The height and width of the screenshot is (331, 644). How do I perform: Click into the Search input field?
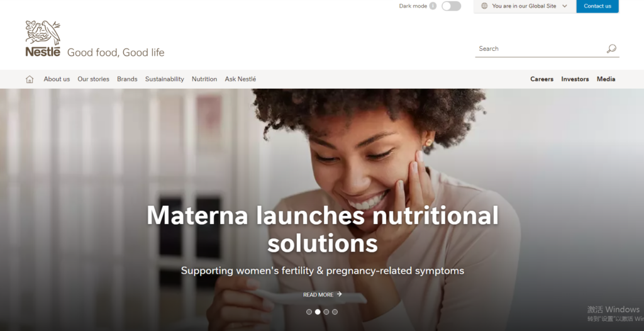coord(540,48)
